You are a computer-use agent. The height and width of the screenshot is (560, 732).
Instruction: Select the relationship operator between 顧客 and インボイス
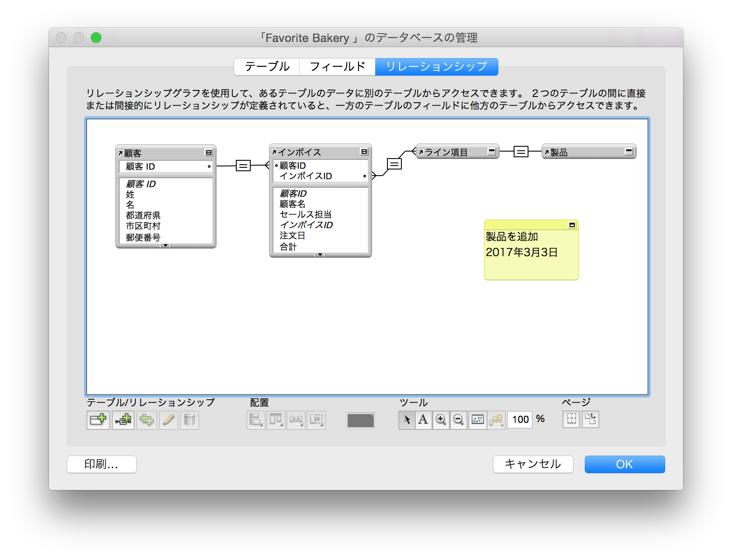pos(243,166)
